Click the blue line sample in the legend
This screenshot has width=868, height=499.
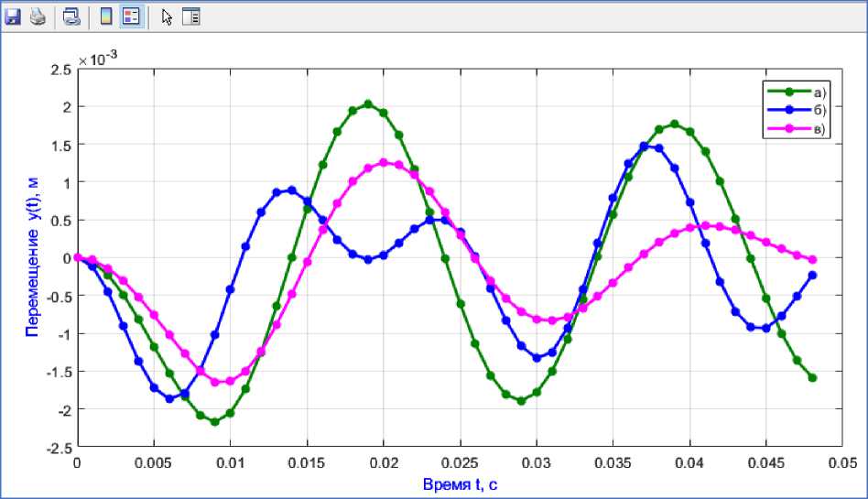tap(789, 110)
